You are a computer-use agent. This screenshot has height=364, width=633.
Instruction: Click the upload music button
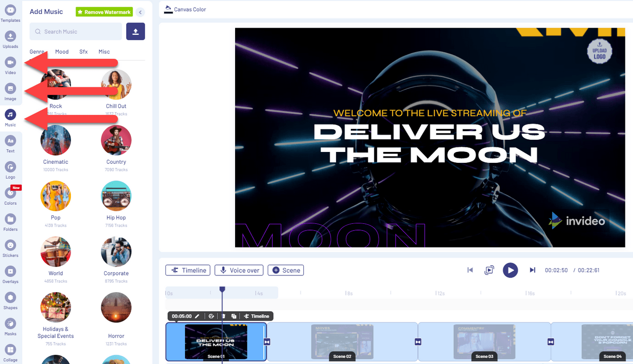pos(135,31)
